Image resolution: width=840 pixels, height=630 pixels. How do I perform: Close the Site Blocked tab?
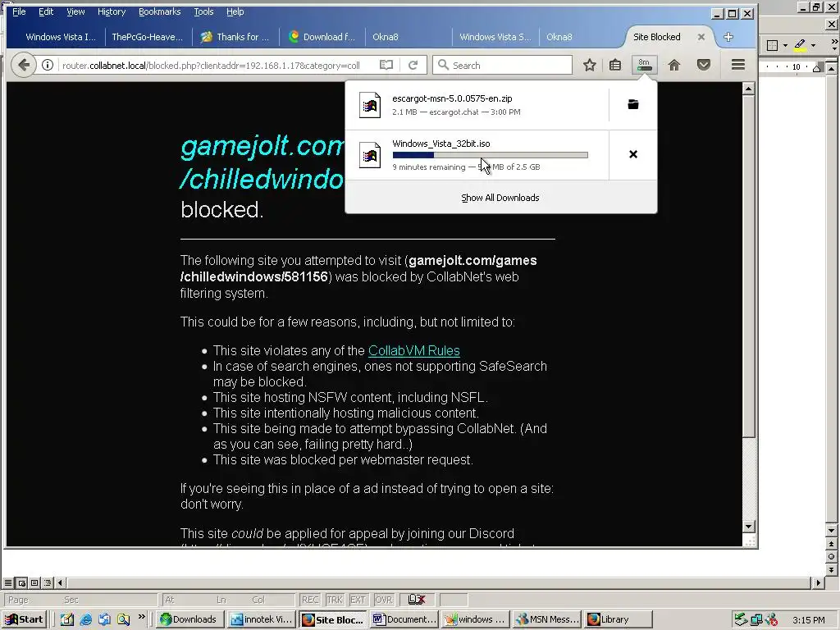coord(701,36)
